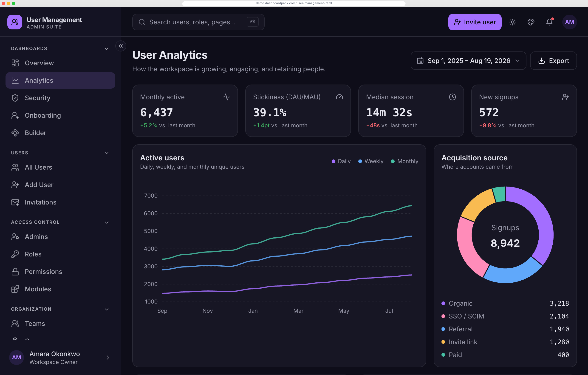The image size is (588, 375).
Task: Open the Teams page link
Action: coord(60,324)
